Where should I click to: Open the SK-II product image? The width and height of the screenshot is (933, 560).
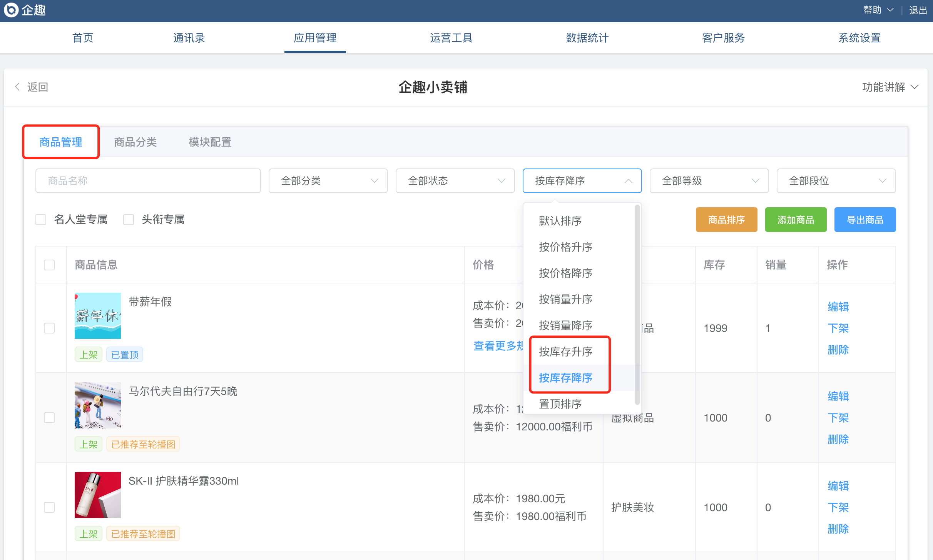point(97,495)
